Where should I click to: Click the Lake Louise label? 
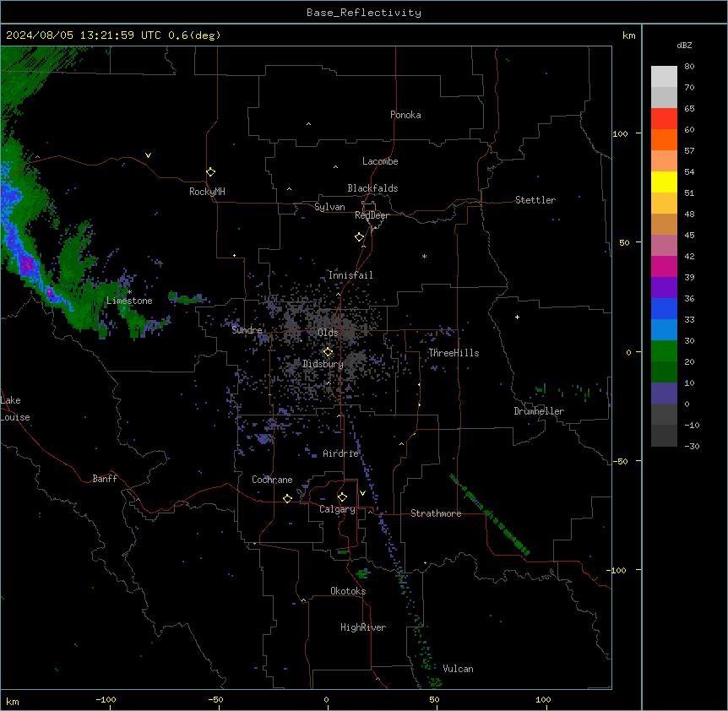point(15,409)
